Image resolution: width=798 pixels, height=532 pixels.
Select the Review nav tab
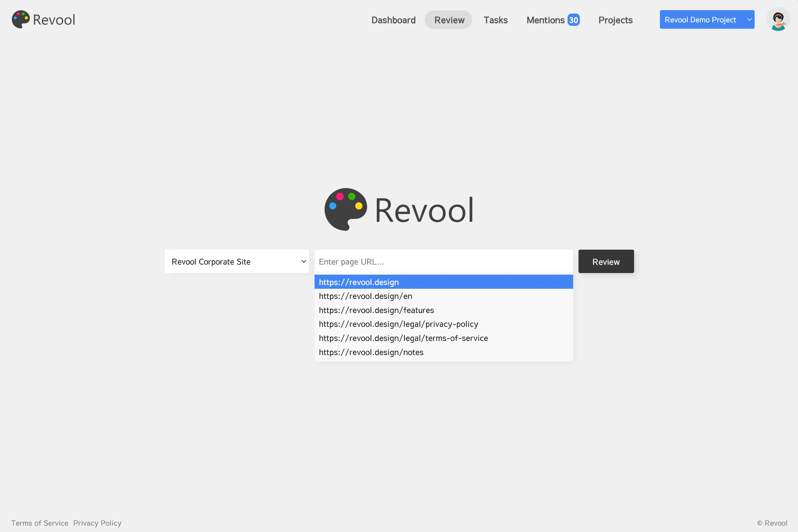pyautogui.click(x=449, y=20)
